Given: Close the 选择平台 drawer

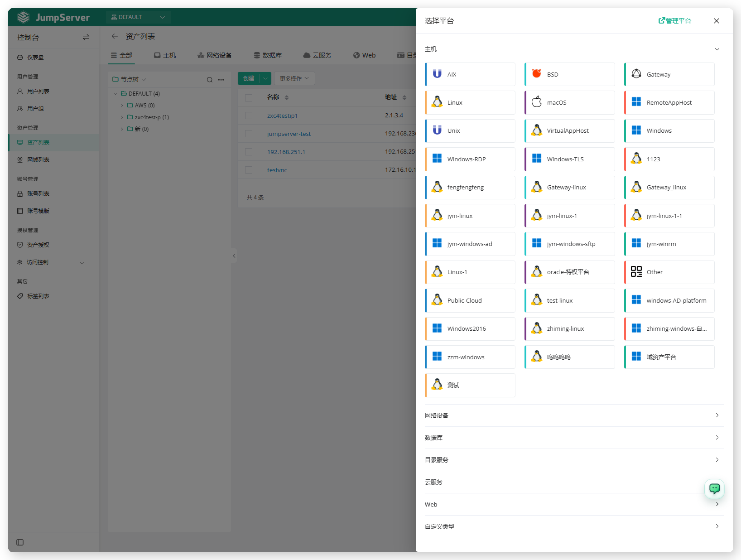Looking at the screenshot, I should [717, 21].
